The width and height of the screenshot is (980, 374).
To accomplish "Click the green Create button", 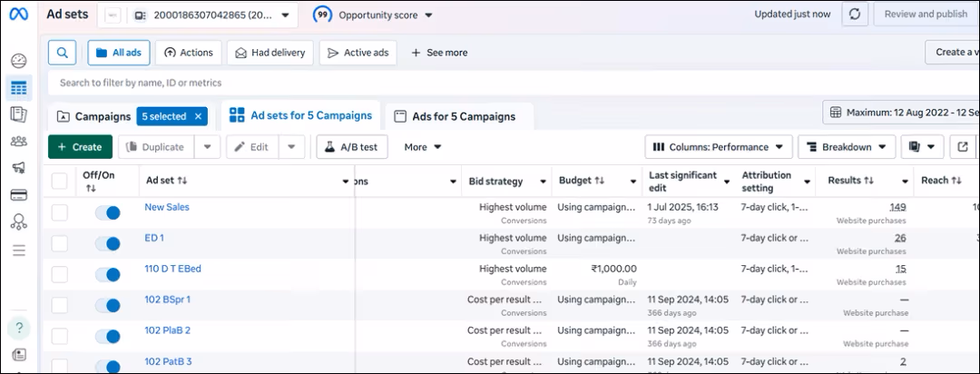I will tap(80, 147).
